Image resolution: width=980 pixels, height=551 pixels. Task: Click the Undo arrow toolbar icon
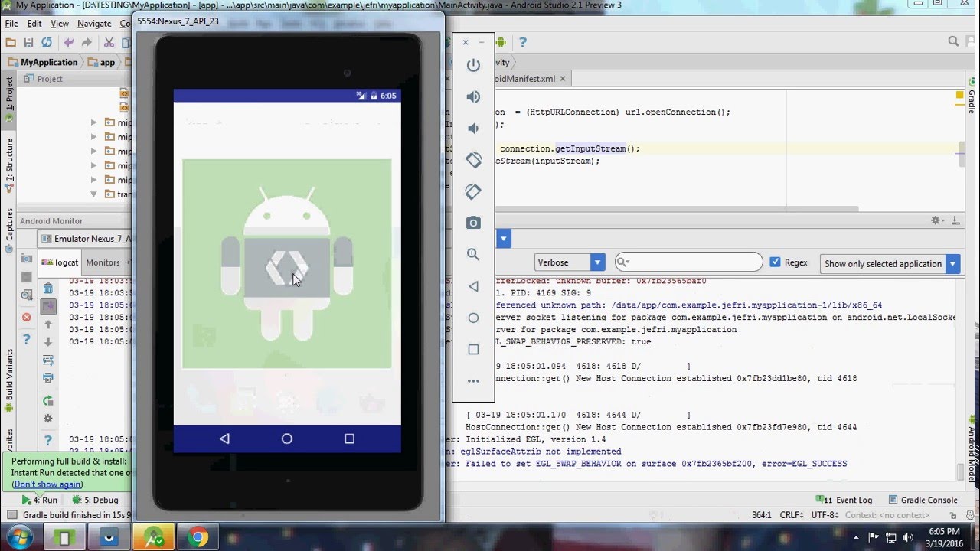[x=69, y=43]
